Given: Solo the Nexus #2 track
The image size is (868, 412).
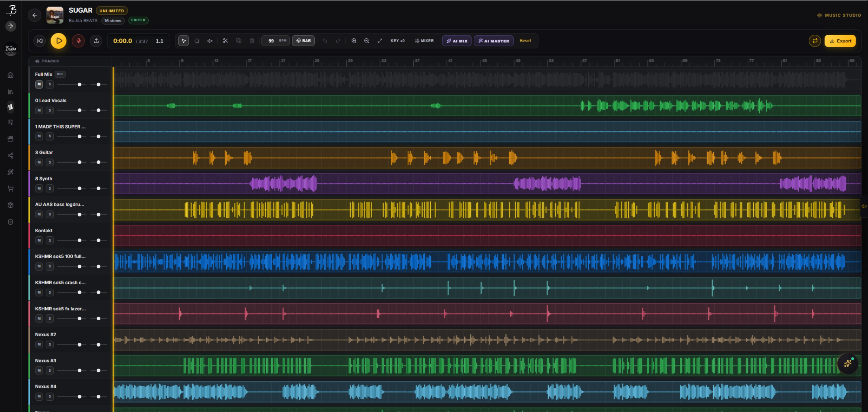Looking at the screenshot, I should 50,344.
